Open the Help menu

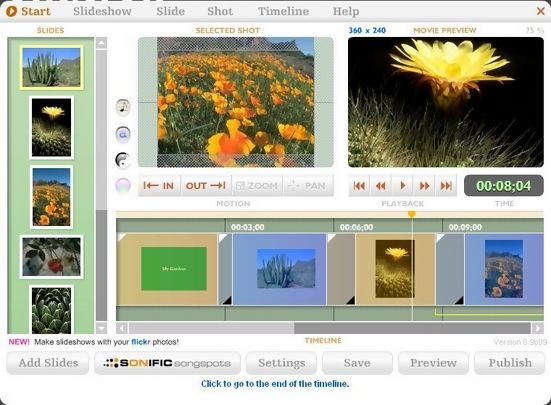coord(346,12)
